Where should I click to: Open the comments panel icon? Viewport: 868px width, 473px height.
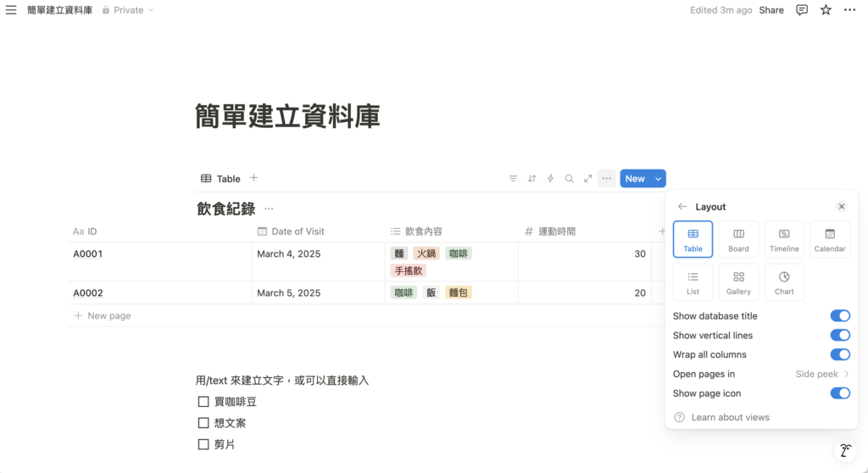pyautogui.click(x=801, y=10)
